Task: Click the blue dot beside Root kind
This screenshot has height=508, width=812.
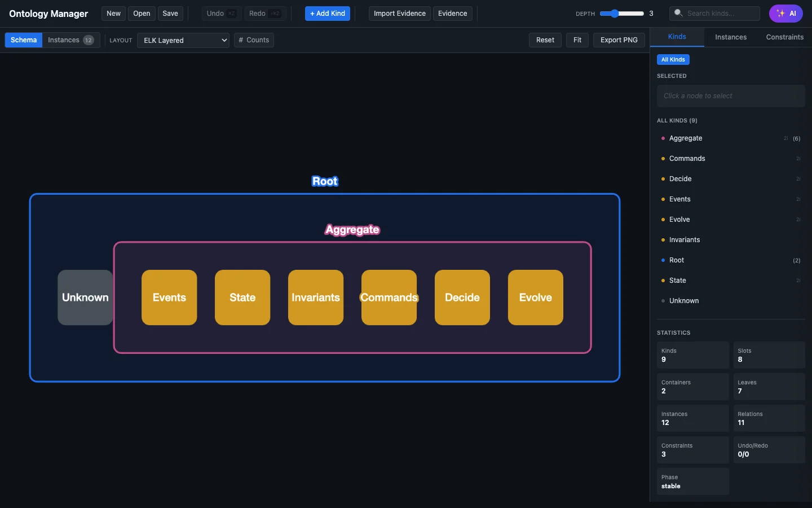Action: pos(662,261)
